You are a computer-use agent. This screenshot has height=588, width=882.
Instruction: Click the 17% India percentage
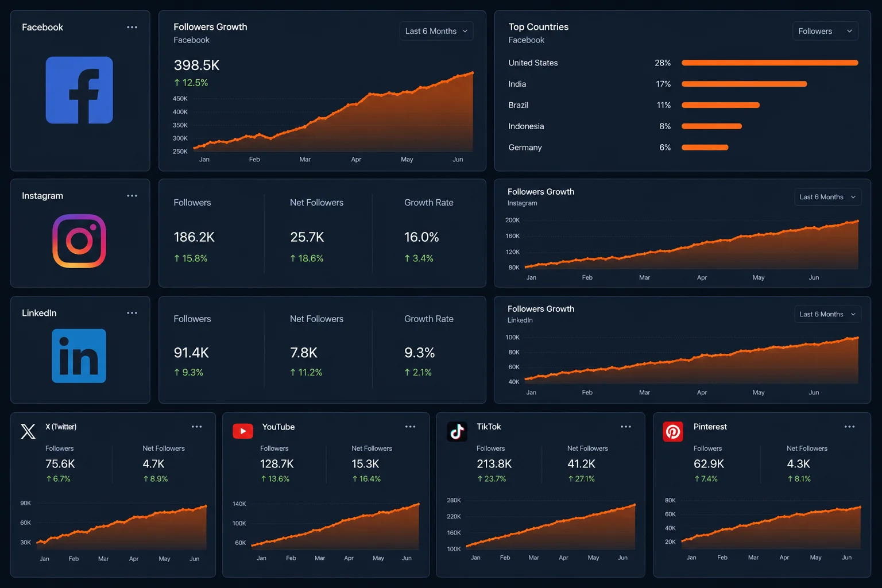point(663,84)
